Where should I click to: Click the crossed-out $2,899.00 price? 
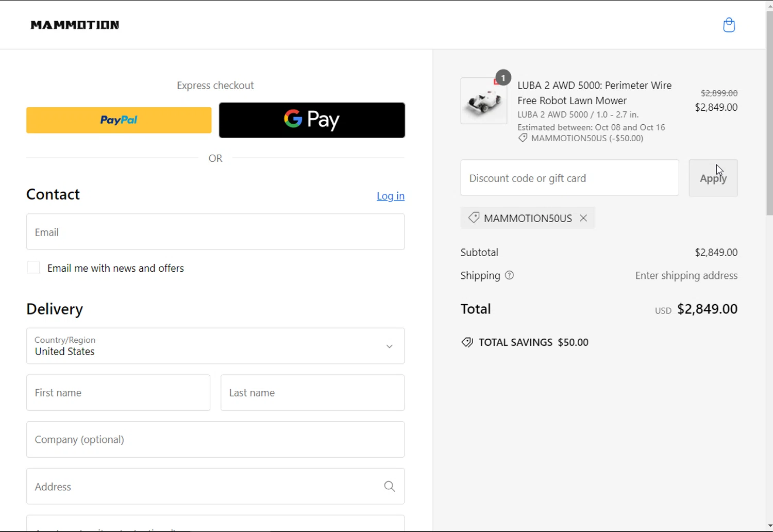[719, 93]
